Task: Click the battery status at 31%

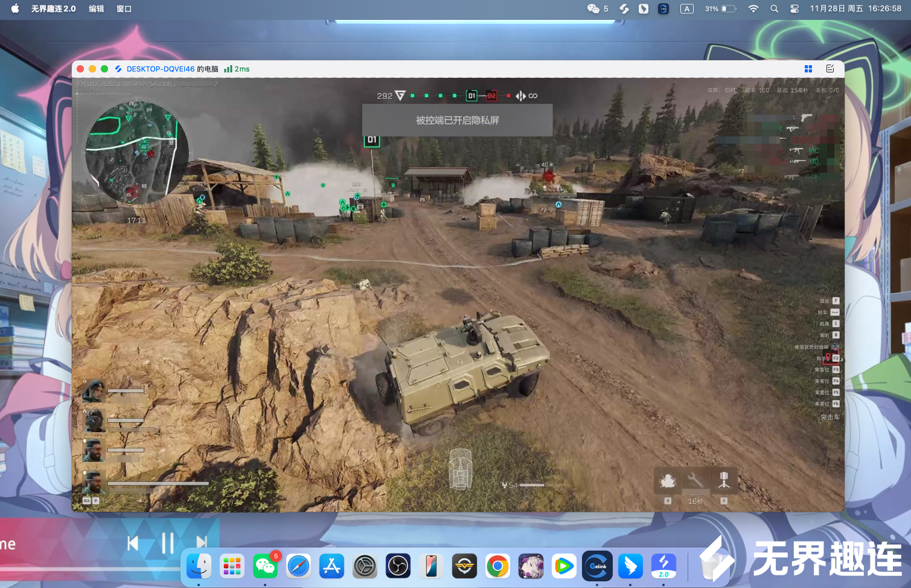Action: click(720, 9)
